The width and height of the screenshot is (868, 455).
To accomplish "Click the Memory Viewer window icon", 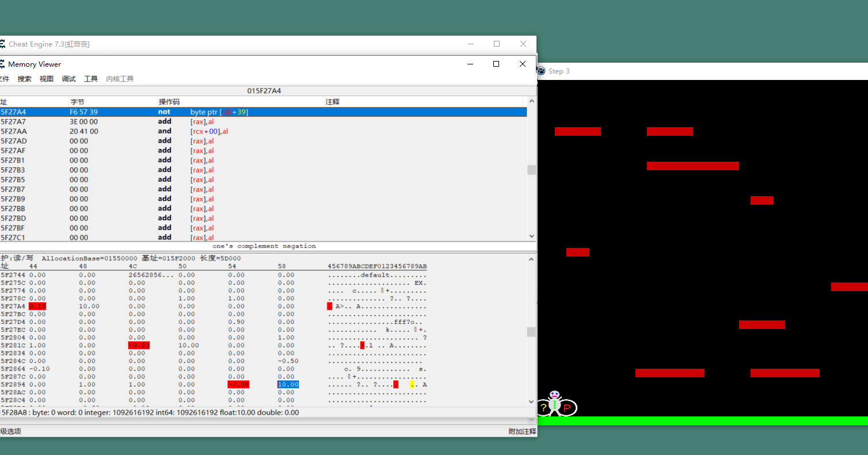I will [x=4, y=64].
